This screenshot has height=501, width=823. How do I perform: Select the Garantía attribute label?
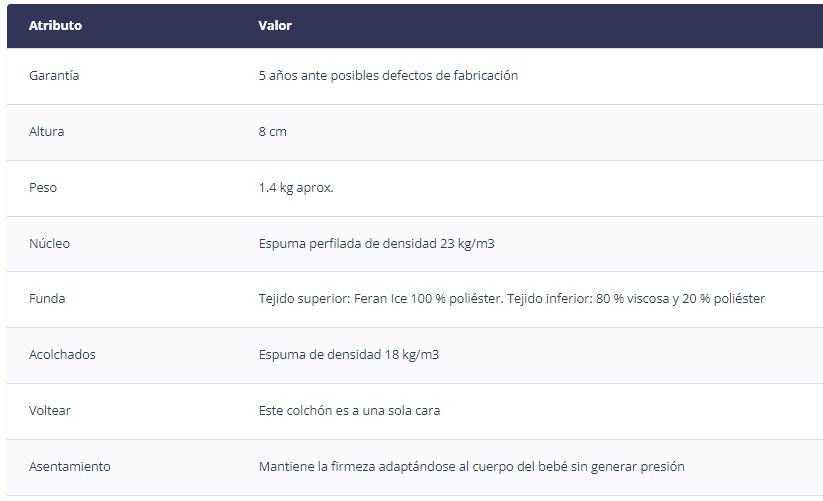[x=54, y=76]
